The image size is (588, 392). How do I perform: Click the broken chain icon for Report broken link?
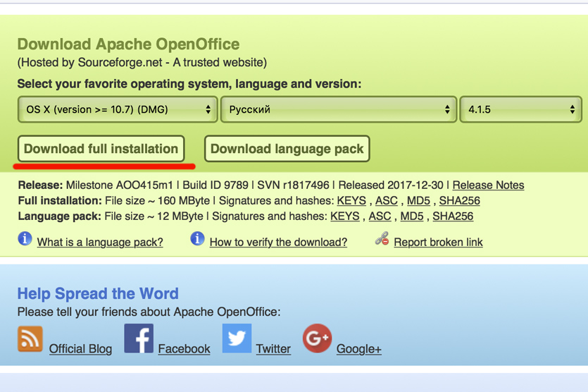click(x=382, y=238)
